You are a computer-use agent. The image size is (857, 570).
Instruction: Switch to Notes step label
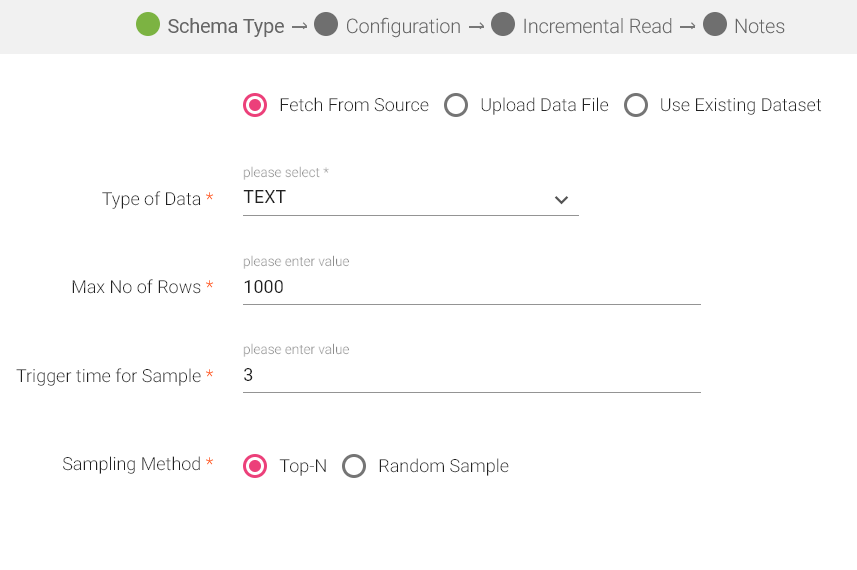tap(759, 26)
